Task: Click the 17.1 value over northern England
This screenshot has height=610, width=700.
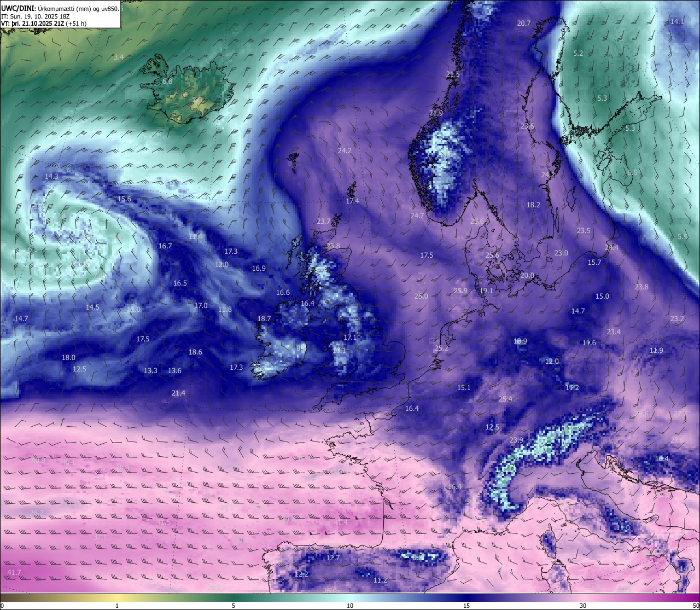Action: pos(350,337)
